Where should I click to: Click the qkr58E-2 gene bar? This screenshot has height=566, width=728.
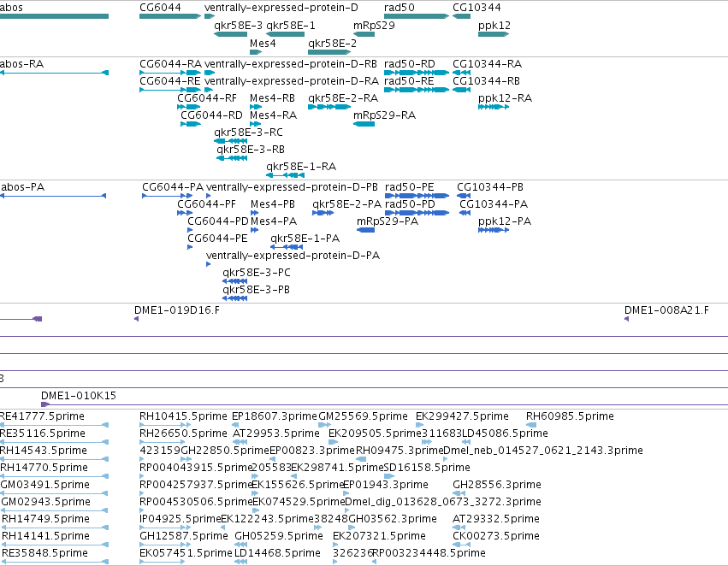click(x=329, y=52)
